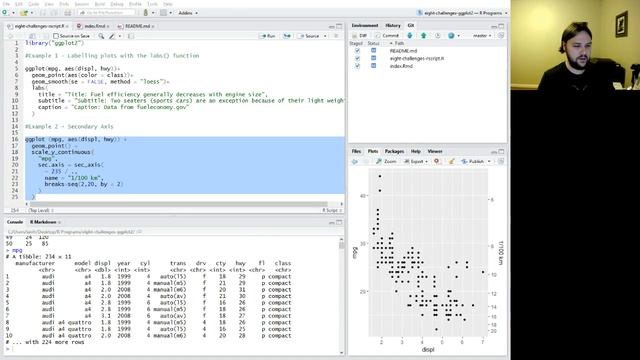Go to the previous plot arrow
The width and height of the screenshot is (640, 360).
tap(355, 162)
